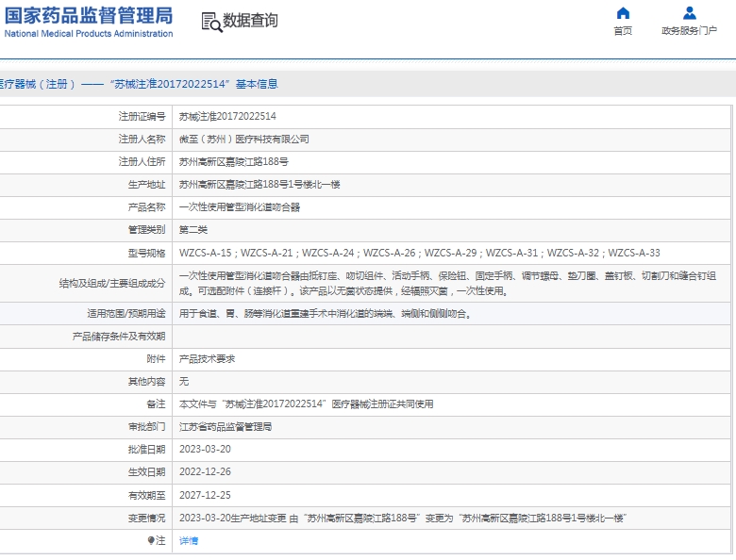Click product name 一次性使用管型消化道吻合器

pos(240,207)
